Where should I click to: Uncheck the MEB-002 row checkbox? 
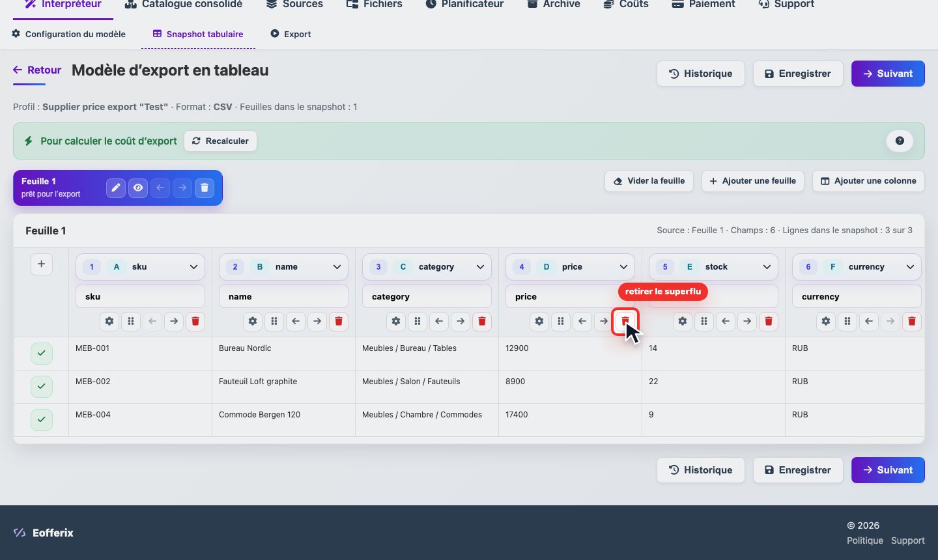click(x=41, y=386)
